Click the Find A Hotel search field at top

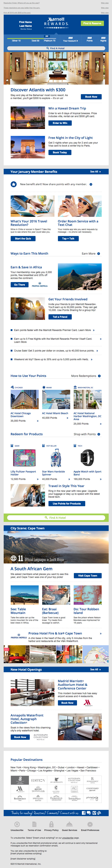56,48
